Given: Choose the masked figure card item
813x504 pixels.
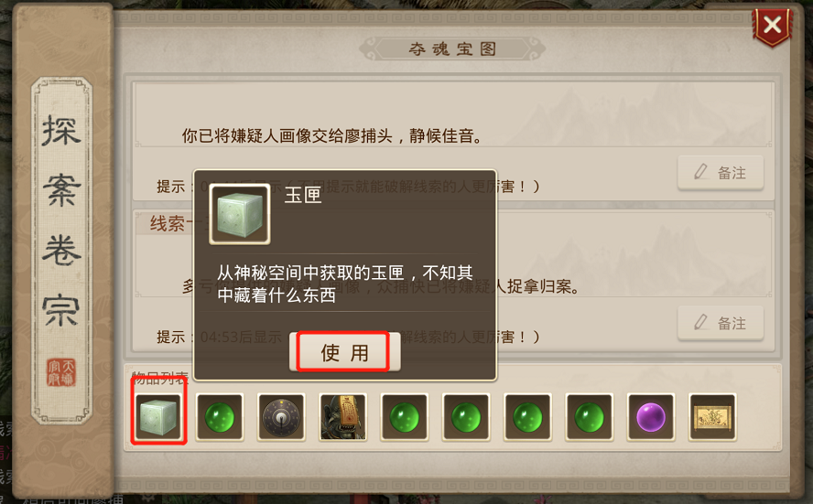Looking at the screenshot, I should click(343, 417).
